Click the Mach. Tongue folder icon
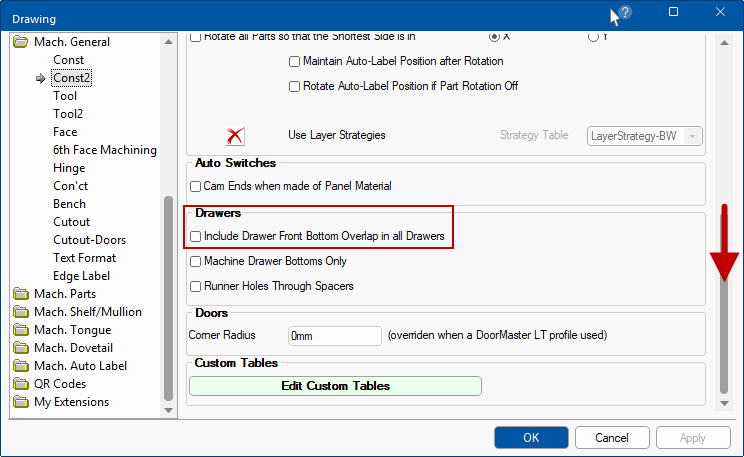744x457 pixels. click(x=21, y=330)
